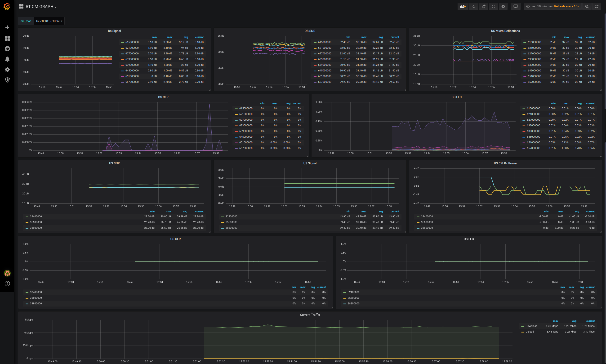Toggle Download series in Current Traffic legend
The image size is (606, 364).
click(531, 326)
